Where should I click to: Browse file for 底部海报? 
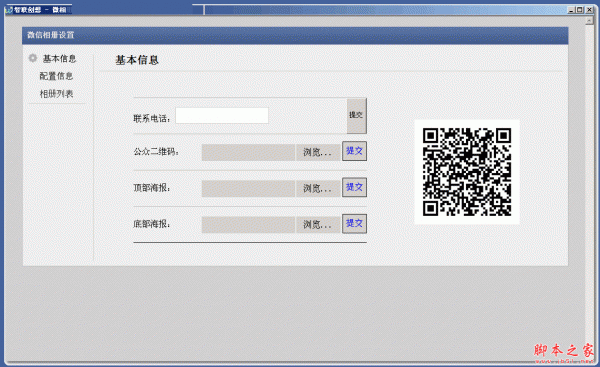[x=318, y=225]
